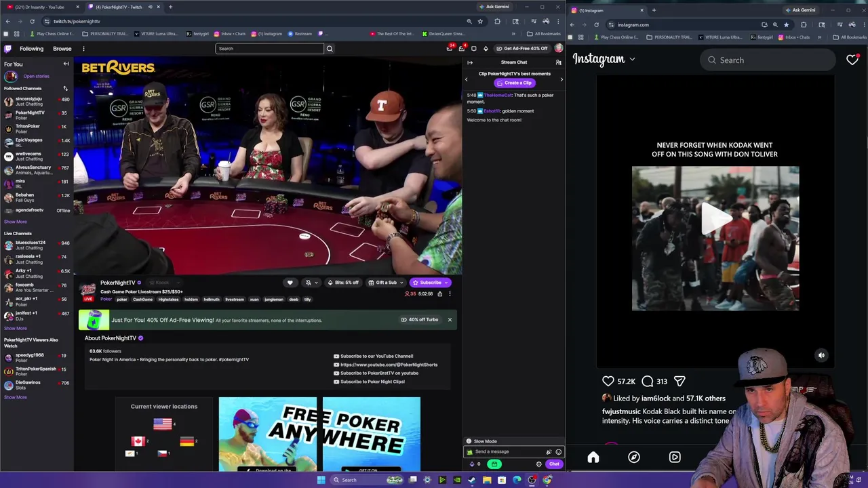The width and height of the screenshot is (868, 488).
Task: Open Instagram post comments bubble icon
Action: tap(648, 382)
